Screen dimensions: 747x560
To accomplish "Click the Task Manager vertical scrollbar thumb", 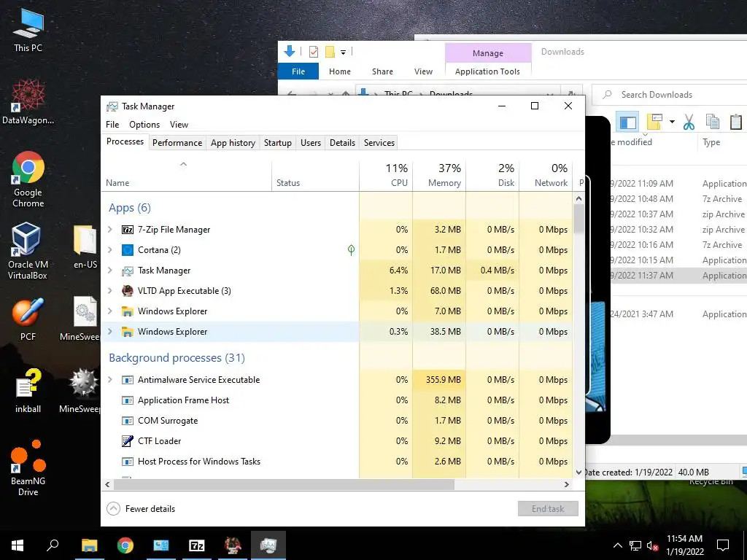I will pyautogui.click(x=578, y=219).
